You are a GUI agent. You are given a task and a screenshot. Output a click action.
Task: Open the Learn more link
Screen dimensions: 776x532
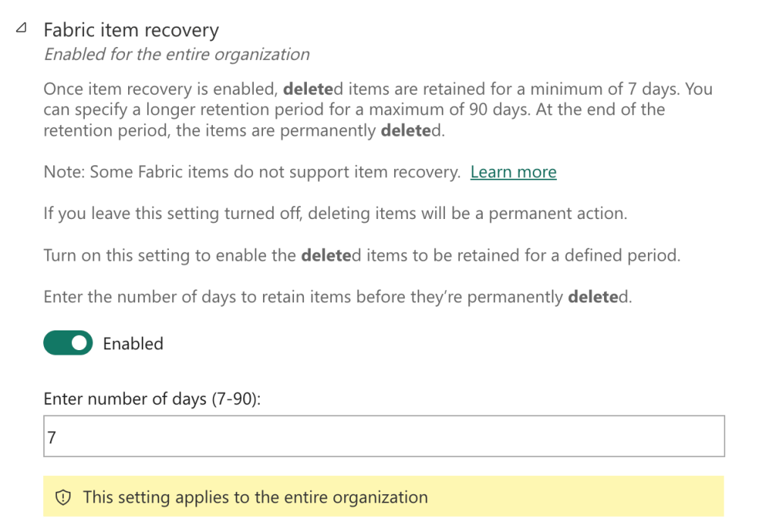(x=513, y=172)
